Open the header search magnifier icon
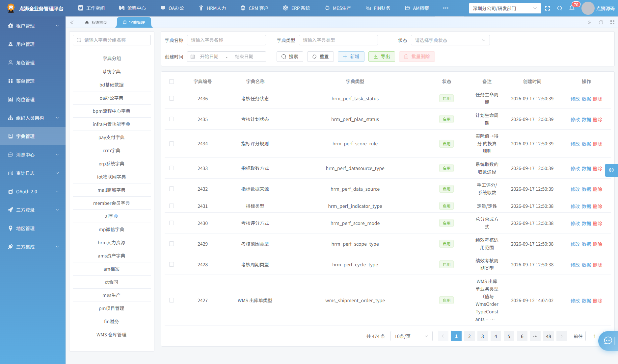This screenshot has width=618, height=364. (560, 8)
